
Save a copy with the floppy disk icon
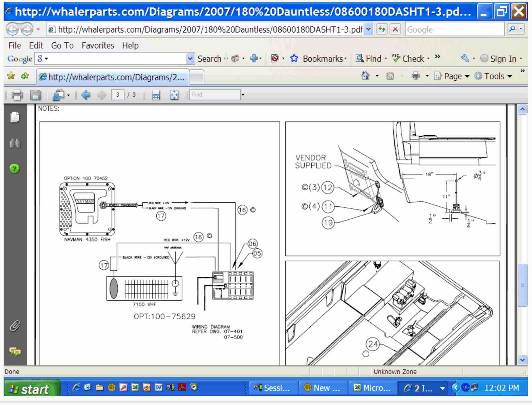tap(36, 95)
